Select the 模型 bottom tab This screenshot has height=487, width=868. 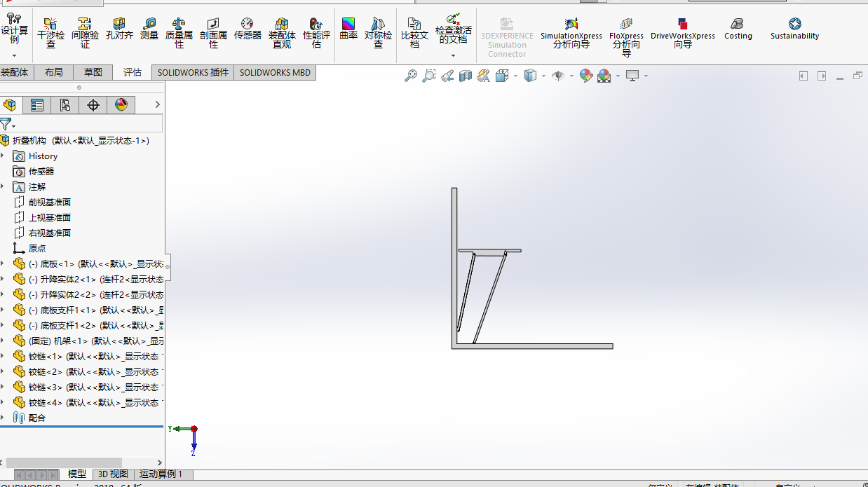point(77,474)
